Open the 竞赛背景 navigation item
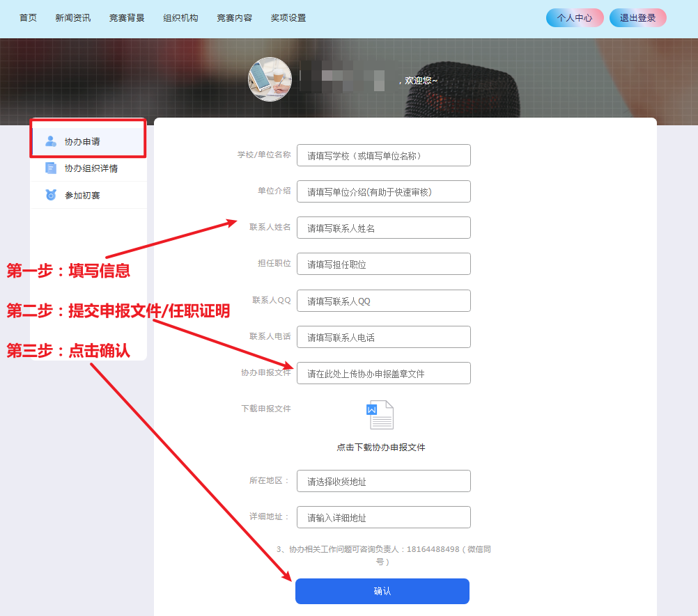This screenshot has width=698, height=616. pos(127,18)
